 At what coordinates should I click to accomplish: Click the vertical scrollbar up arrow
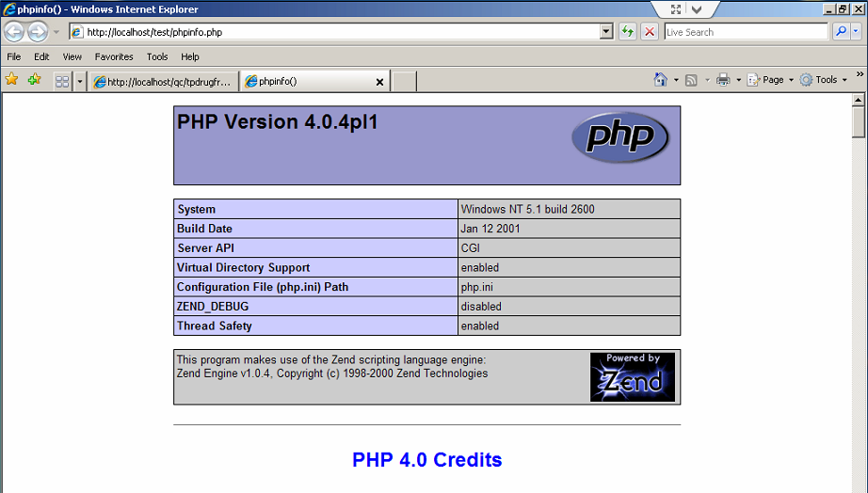(858, 100)
